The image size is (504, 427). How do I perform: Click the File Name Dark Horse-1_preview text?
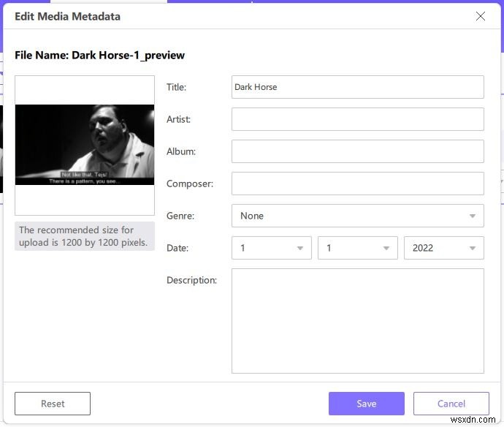coord(99,56)
